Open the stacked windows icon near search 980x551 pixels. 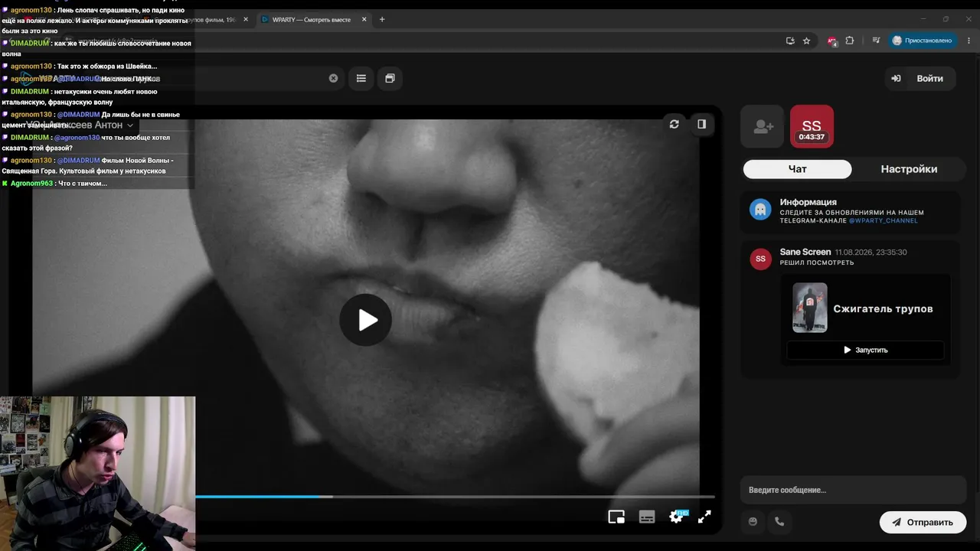click(390, 78)
